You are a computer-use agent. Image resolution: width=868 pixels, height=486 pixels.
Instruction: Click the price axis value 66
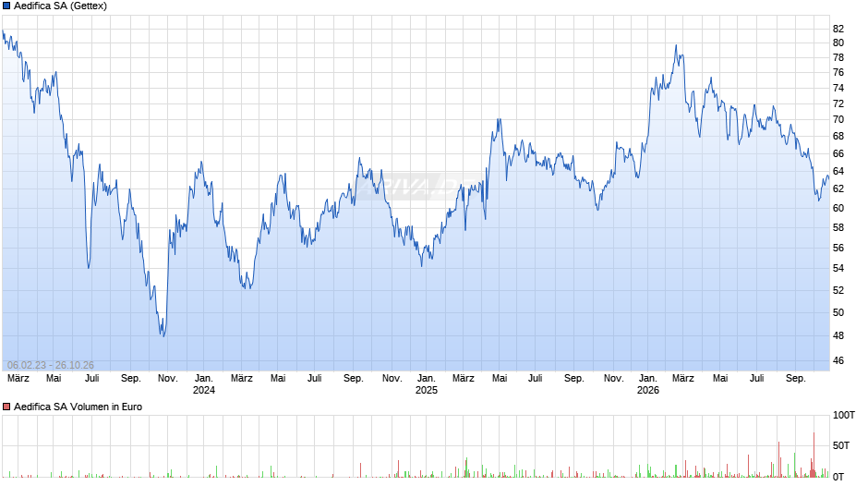tap(838, 153)
